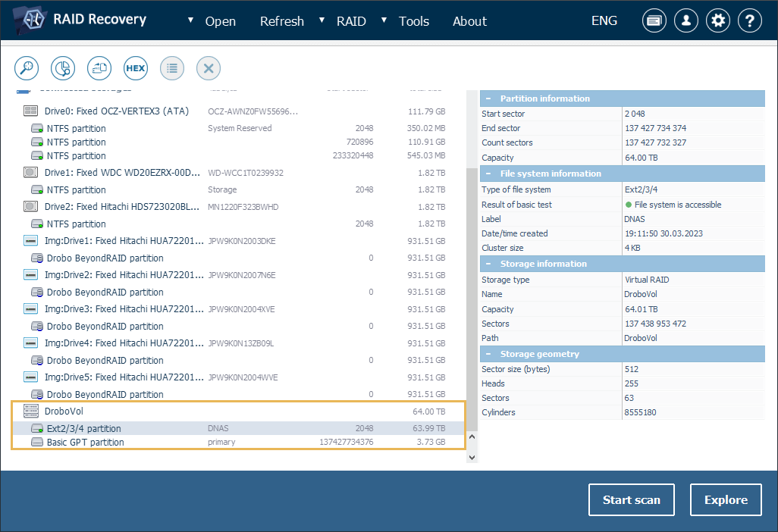Image resolution: width=778 pixels, height=532 pixels.
Task: Collapse the File system information section
Action: [488, 174]
